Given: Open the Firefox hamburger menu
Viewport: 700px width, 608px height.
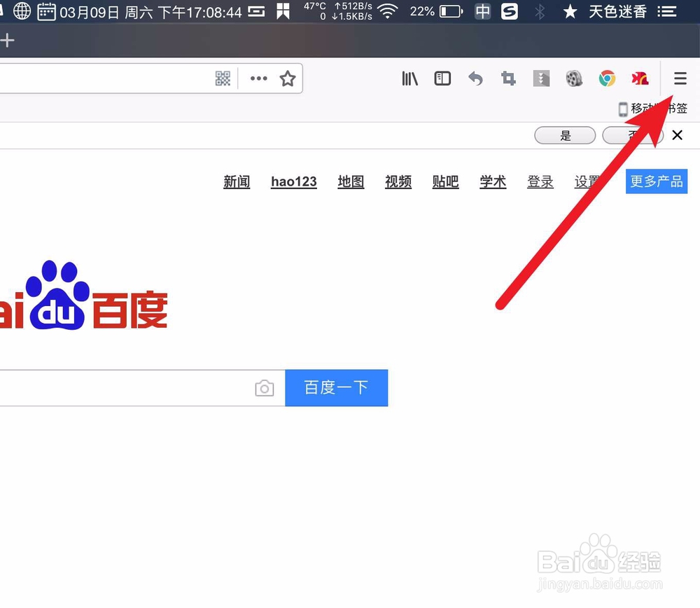Looking at the screenshot, I should click(680, 78).
